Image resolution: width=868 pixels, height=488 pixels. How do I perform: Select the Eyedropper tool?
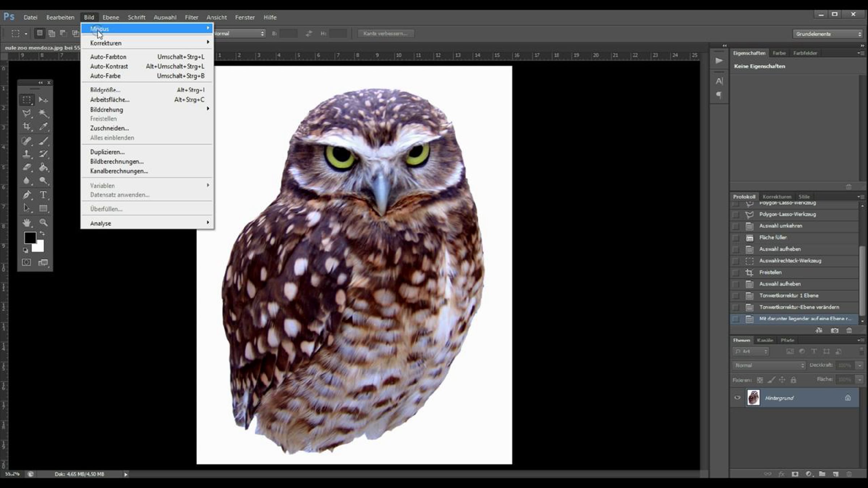click(43, 127)
